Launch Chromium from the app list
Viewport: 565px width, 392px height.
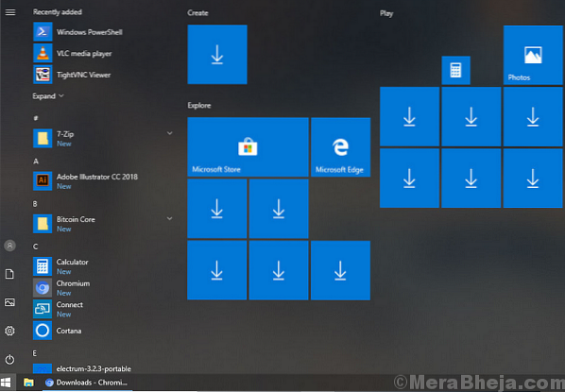[x=103, y=287]
